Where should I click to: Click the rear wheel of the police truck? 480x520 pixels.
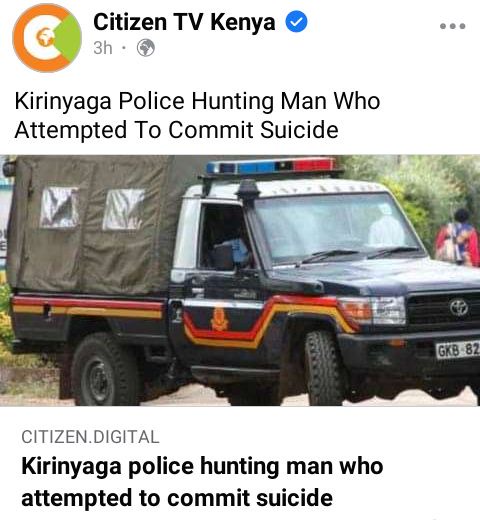[x=104, y=370]
